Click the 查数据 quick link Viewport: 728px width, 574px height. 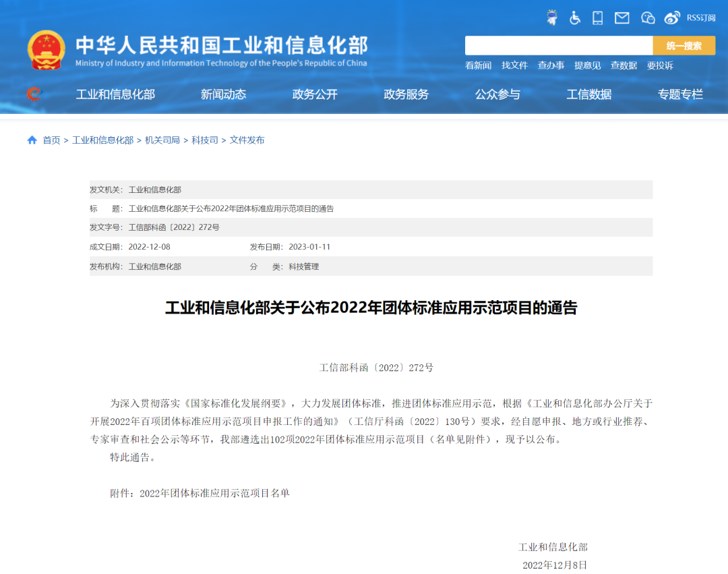[623, 65]
